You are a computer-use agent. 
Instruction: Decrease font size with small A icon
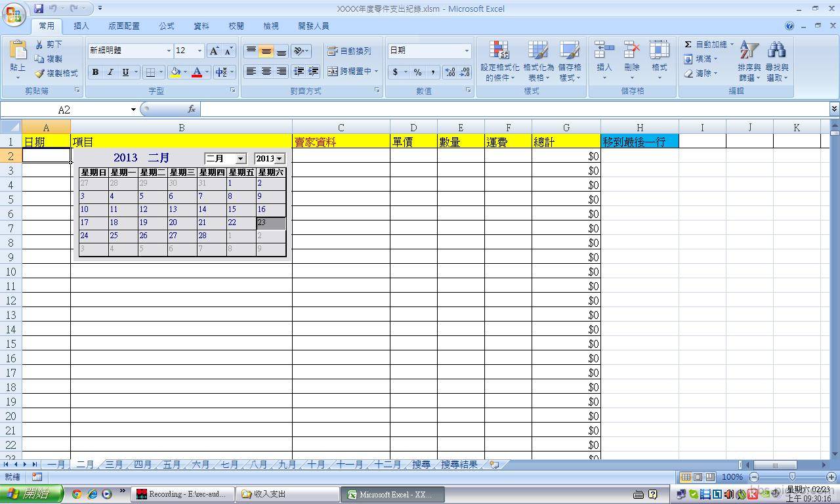[x=228, y=51]
